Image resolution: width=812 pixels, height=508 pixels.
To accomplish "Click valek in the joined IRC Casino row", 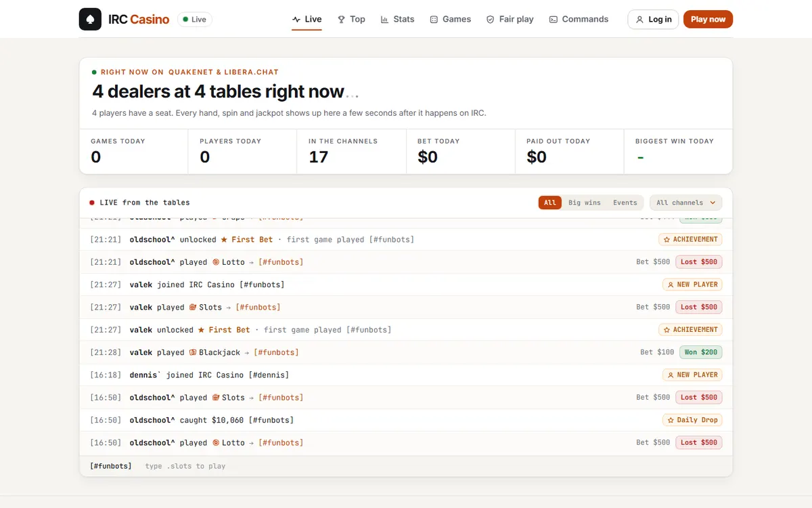I will point(141,284).
